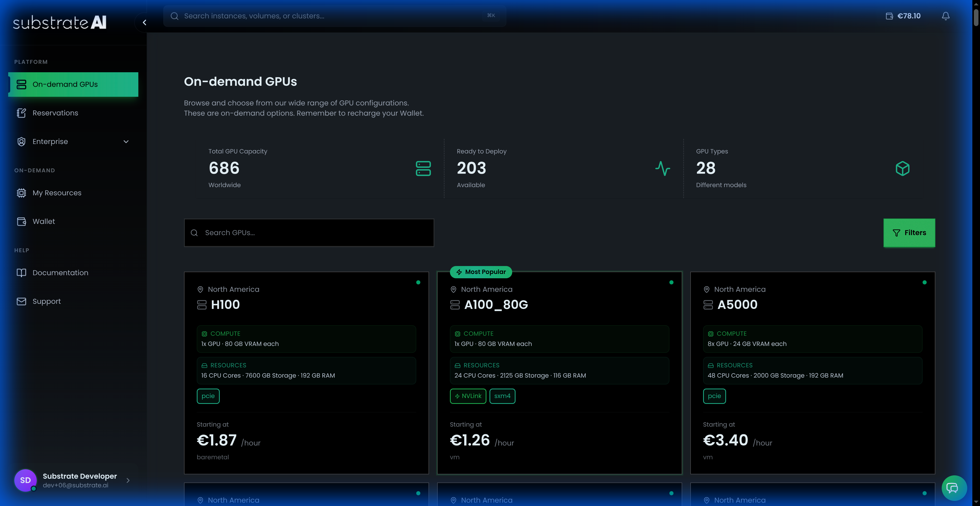
Task: Click the Wallet icon in the sidebar
Action: pyautogui.click(x=21, y=221)
